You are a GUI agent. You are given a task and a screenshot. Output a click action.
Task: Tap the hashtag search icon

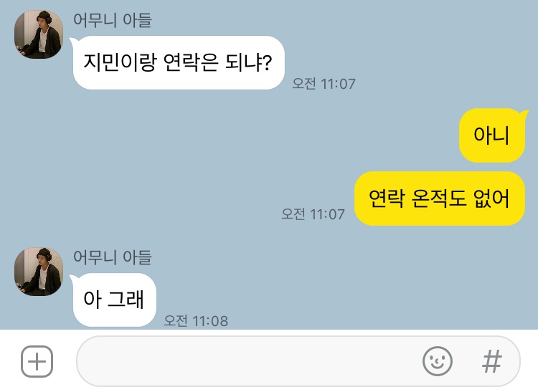[492, 361]
